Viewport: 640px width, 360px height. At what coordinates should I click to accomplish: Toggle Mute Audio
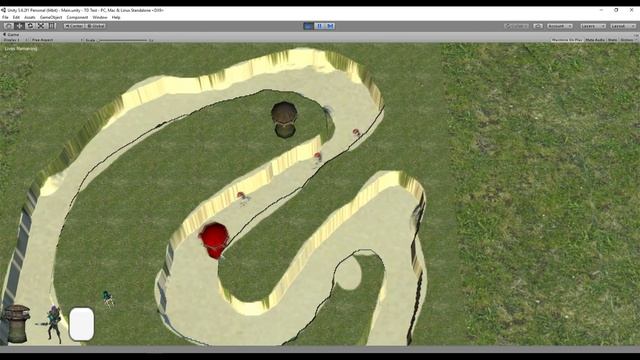[595, 40]
